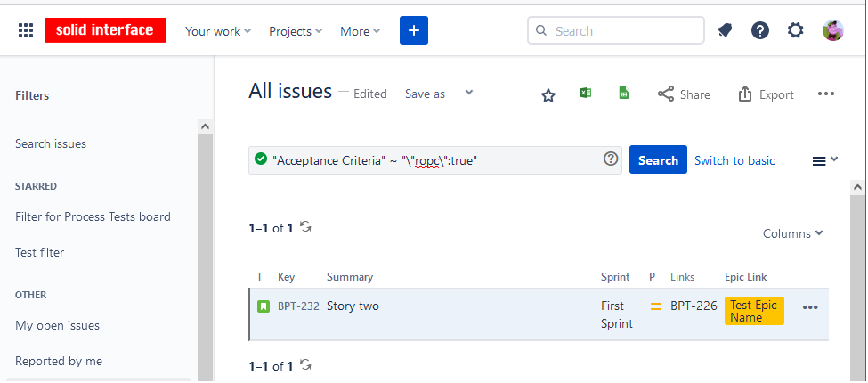
Task: Open the settings gear icon
Action: pos(795,31)
